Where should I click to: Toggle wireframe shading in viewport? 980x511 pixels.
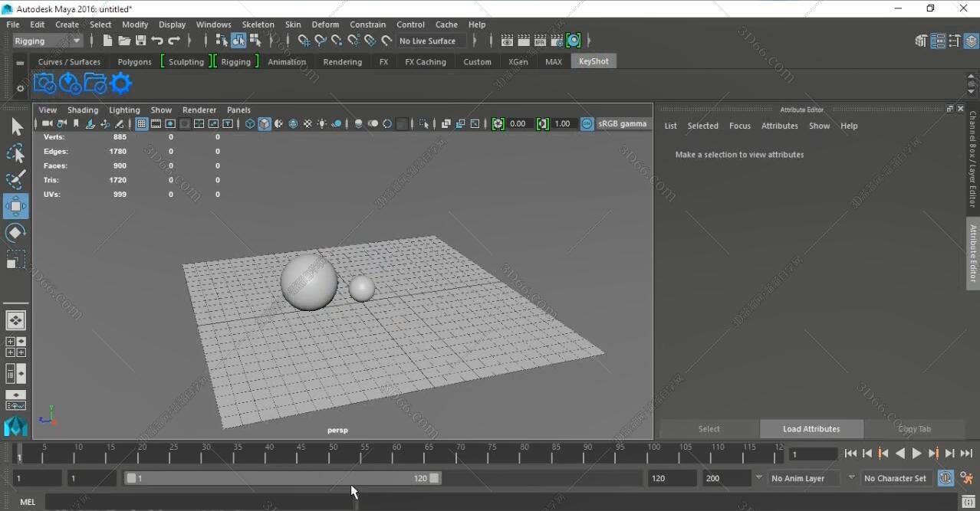pyautogui.click(x=250, y=123)
